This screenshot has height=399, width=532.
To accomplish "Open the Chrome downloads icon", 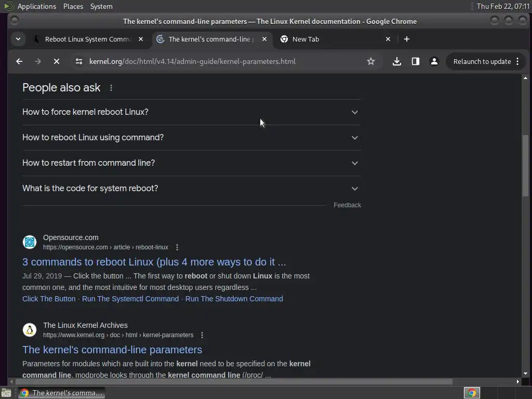I will click(x=396, y=61).
